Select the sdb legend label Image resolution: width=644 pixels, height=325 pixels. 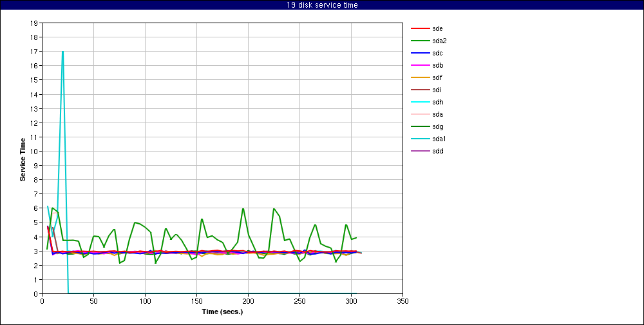click(x=437, y=65)
